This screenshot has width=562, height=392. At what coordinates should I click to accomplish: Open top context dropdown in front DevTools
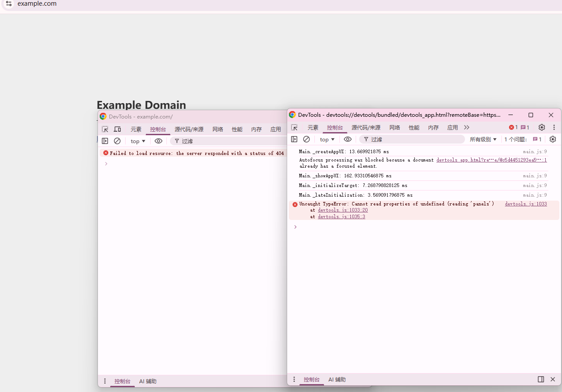tap(327, 139)
